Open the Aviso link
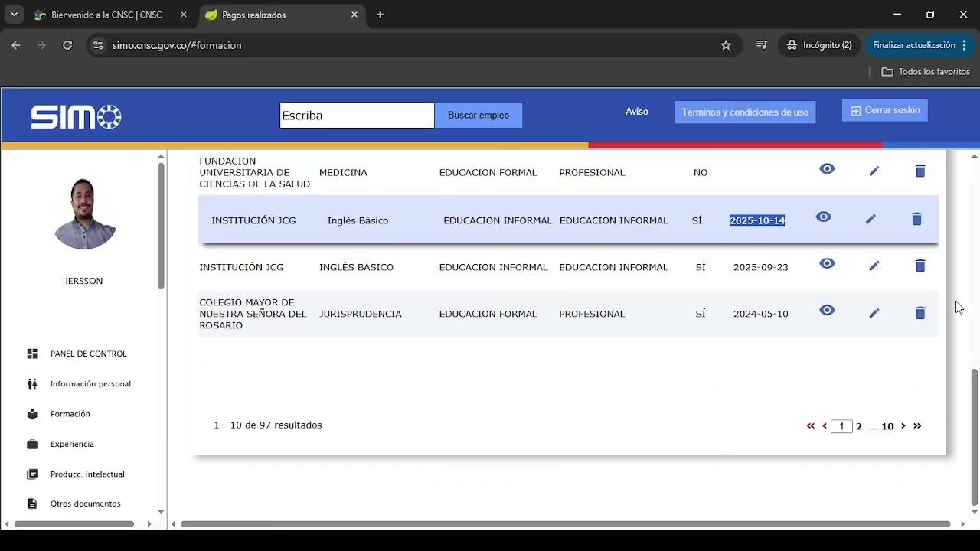The image size is (980, 551). point(637,112)
